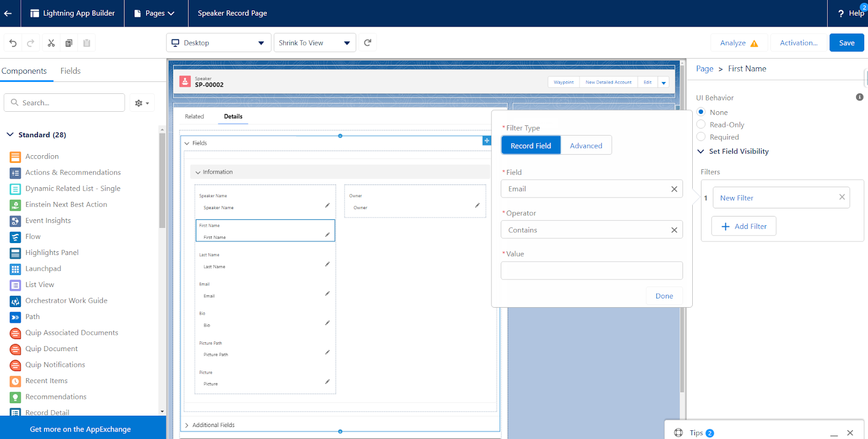
Task: Select the Quip Notifications component
Action: (x=55, y=365)
